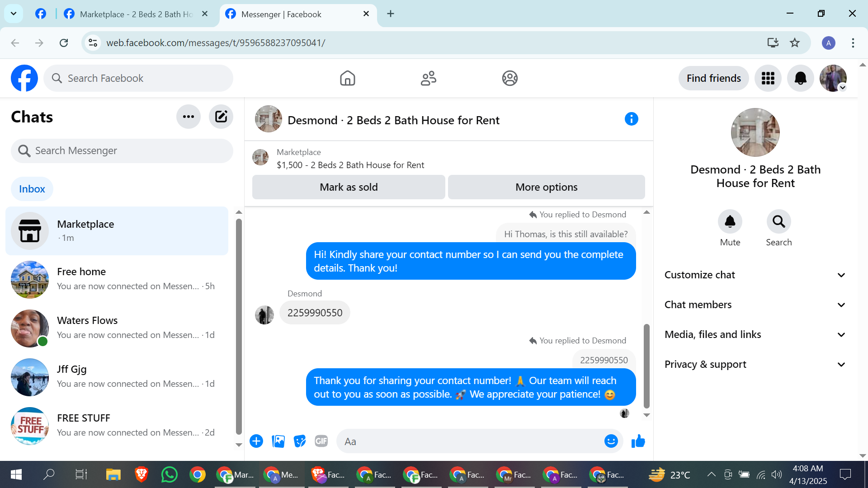Send a thumbs-up like

tap(638, 441)
